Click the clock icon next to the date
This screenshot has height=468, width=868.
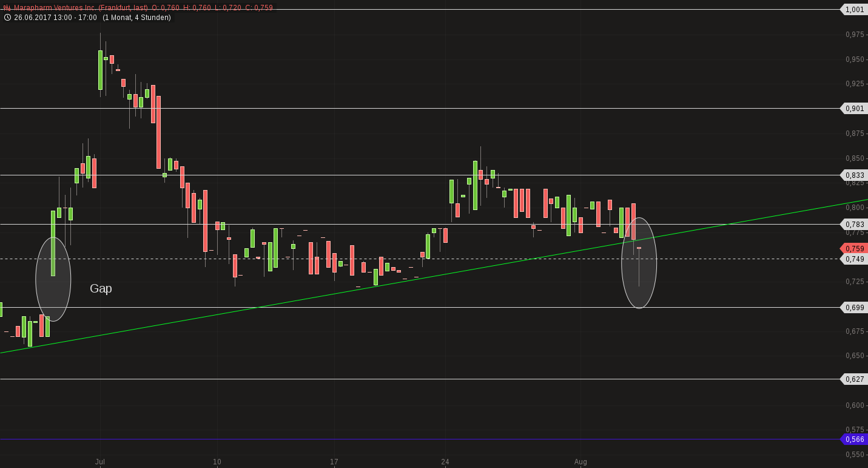[x=7, y=18]
